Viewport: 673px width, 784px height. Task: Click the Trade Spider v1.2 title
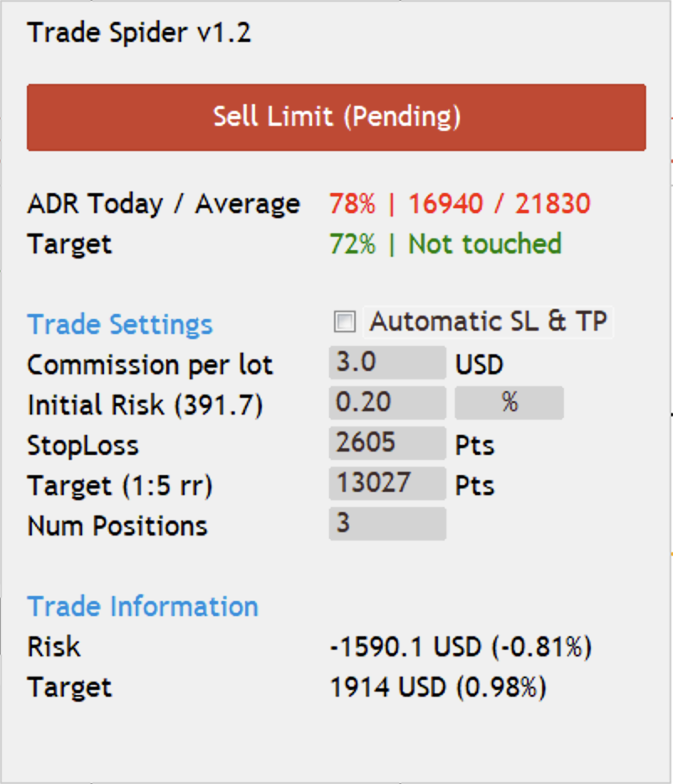pos(139,33)
